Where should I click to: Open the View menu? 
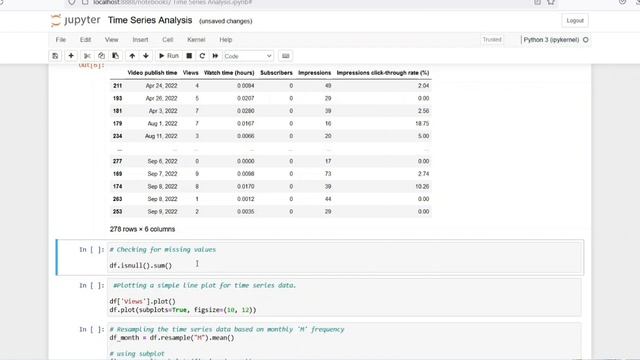pos(111,40)
